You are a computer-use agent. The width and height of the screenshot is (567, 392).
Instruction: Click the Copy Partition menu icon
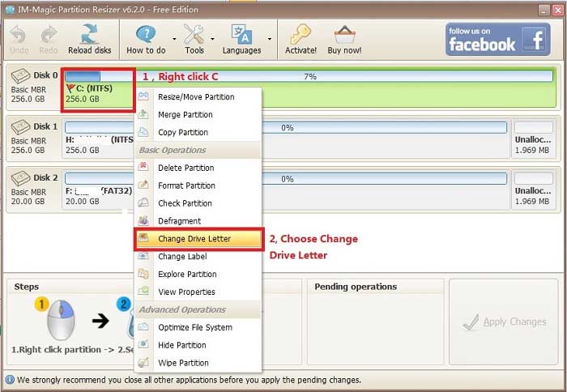point(143,132)
